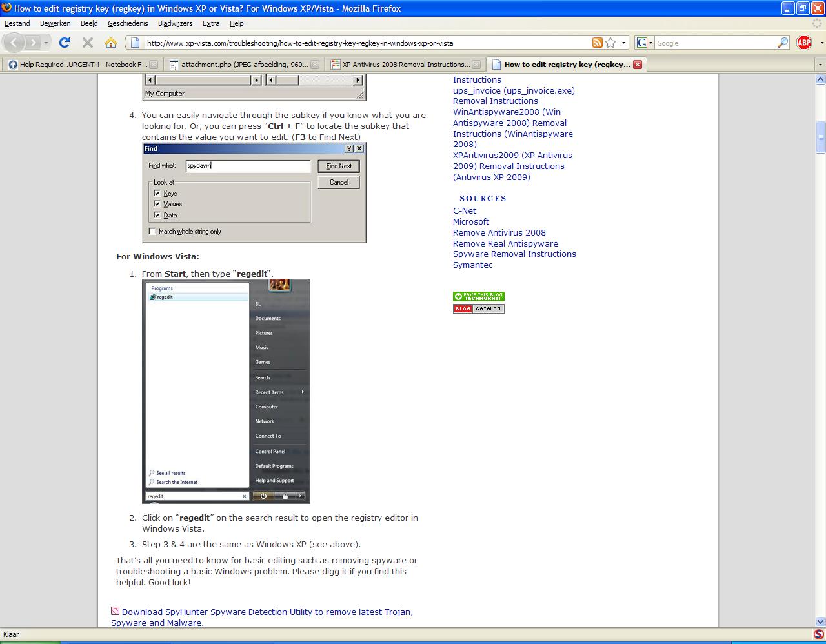The image size is (826, 644).
Task: Close the active registry key tab
Action: tap(638, 65)
